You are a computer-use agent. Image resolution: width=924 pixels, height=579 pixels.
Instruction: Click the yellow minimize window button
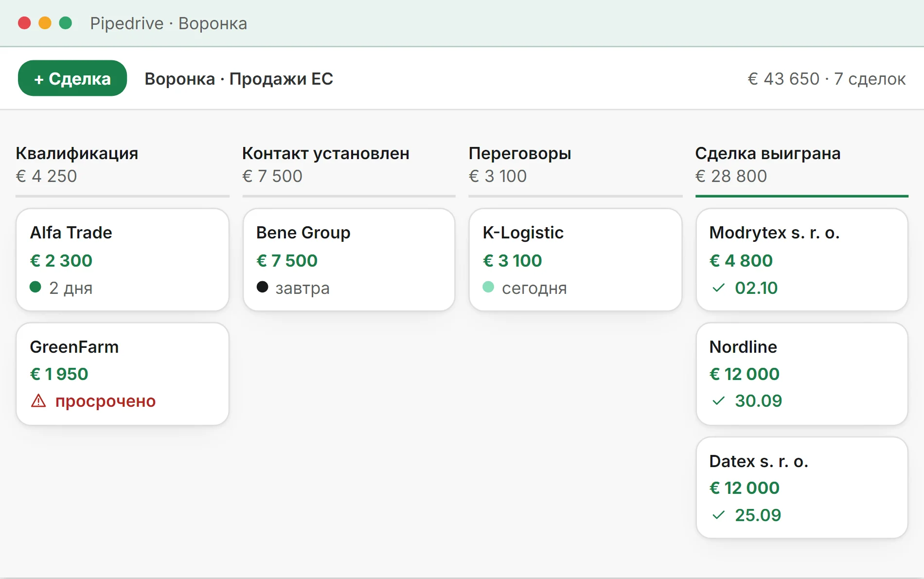pyautogui.click(x=45, y=23)
